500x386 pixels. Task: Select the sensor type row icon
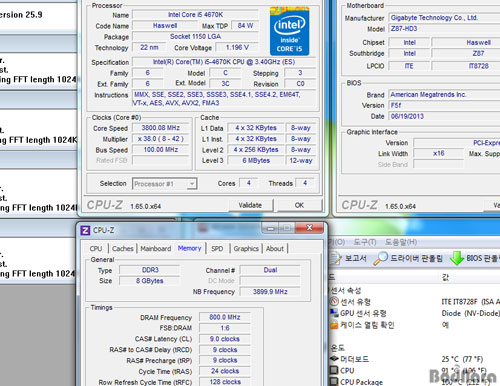[x=334, y=301]
